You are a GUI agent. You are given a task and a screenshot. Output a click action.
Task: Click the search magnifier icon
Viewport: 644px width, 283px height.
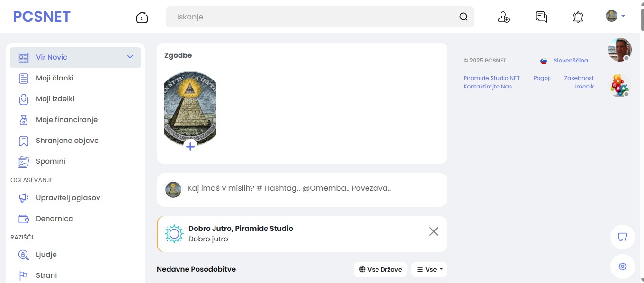464,17
